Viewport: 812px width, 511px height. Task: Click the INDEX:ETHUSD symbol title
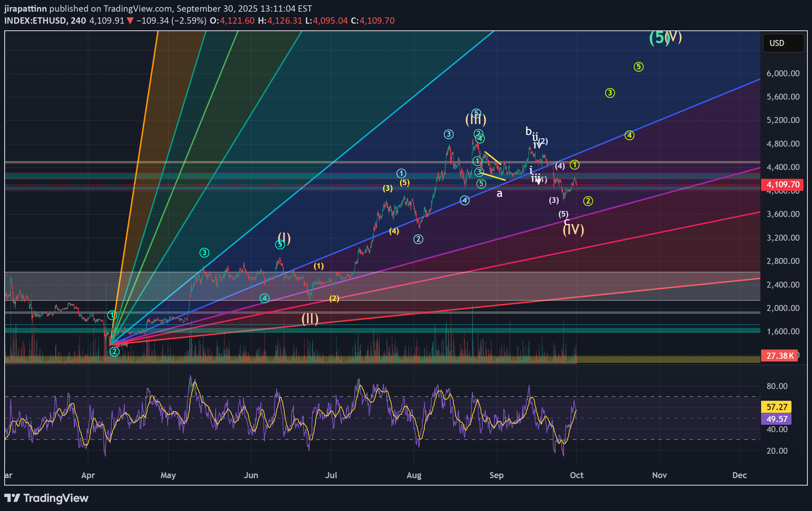coord(35,20)
